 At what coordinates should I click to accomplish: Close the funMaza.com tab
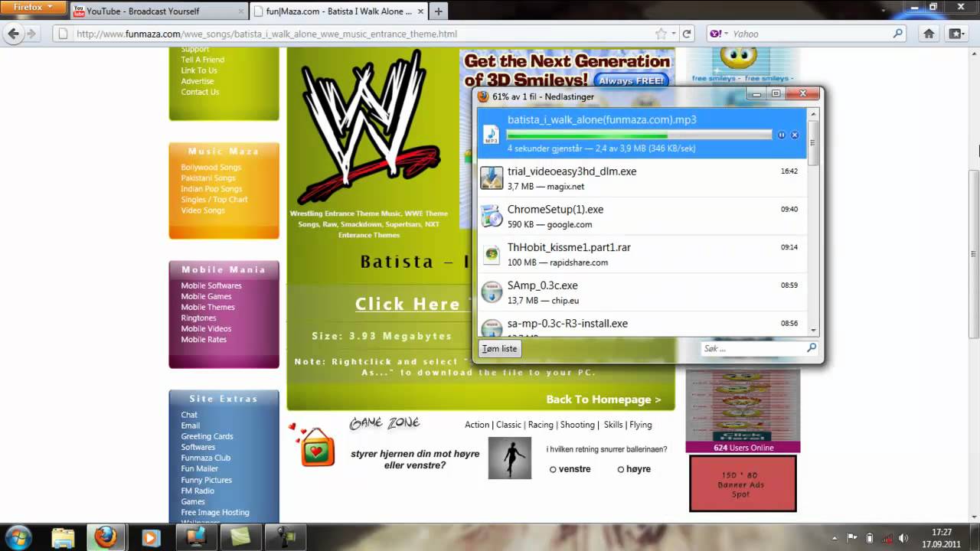(420, 11)
